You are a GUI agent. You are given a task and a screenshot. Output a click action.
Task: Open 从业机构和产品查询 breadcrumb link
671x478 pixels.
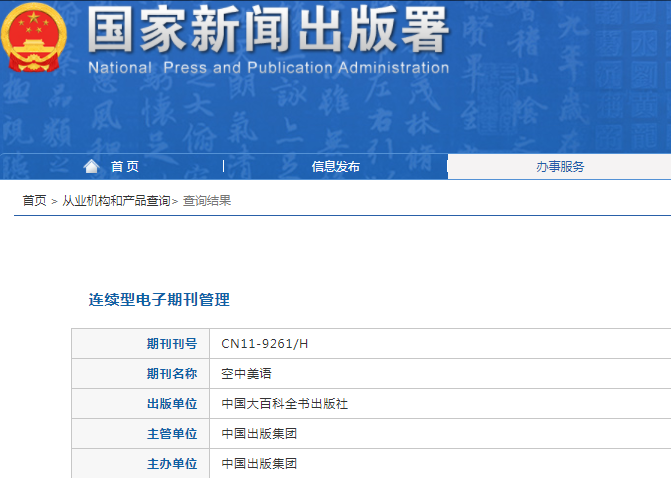116,200
